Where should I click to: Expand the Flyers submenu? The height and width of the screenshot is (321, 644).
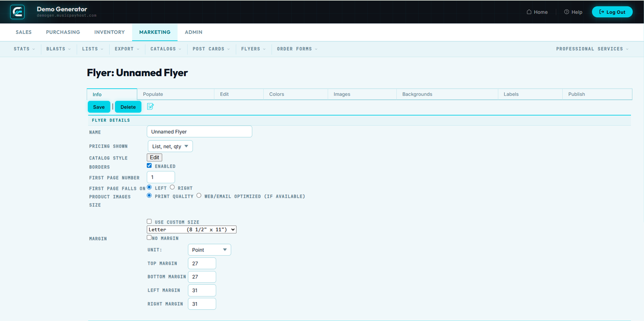pos(253,49)
